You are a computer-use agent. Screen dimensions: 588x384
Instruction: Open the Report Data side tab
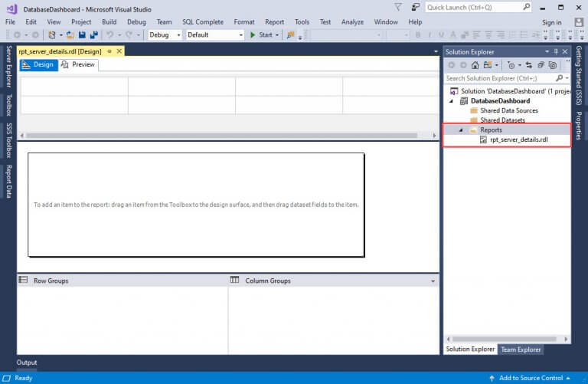tap(9, 182)
